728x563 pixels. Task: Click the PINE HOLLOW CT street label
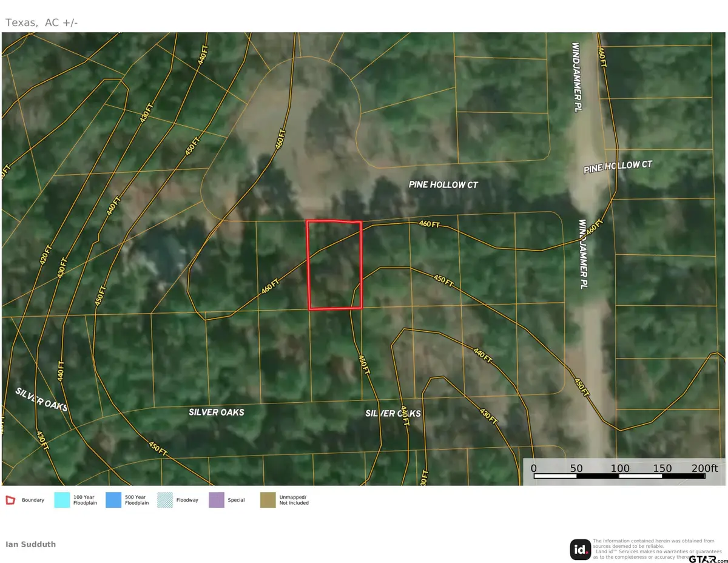click(x=444, y=185)
